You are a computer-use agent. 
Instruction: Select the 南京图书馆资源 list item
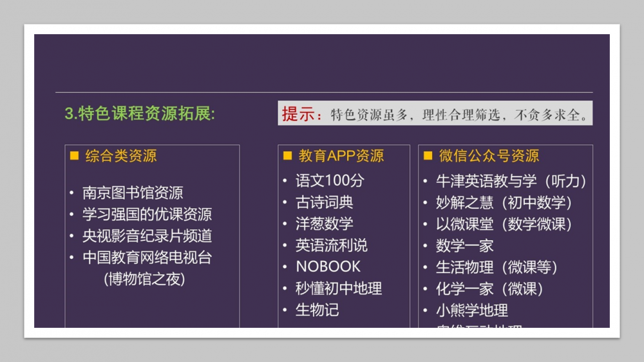[x=133, y=193]
